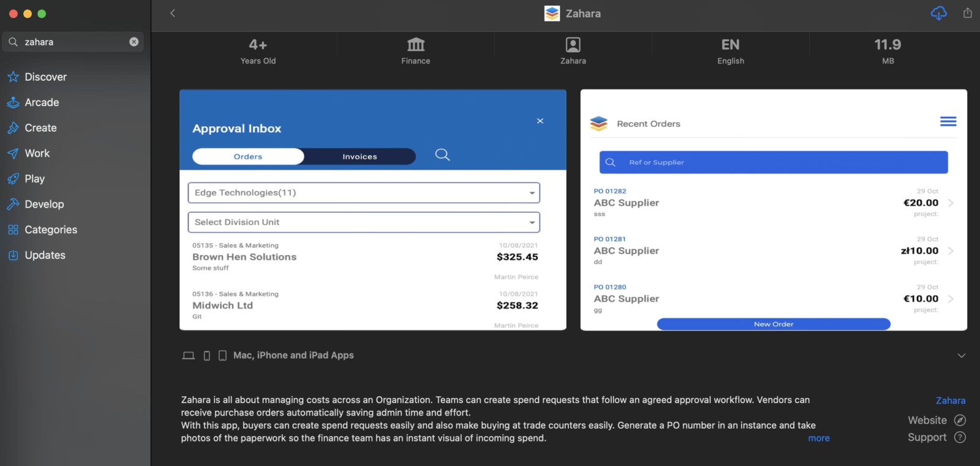The width and height of the screenshot is (980, 466).
Task: Go back with the chevron arrow
Action: point(173,13)
